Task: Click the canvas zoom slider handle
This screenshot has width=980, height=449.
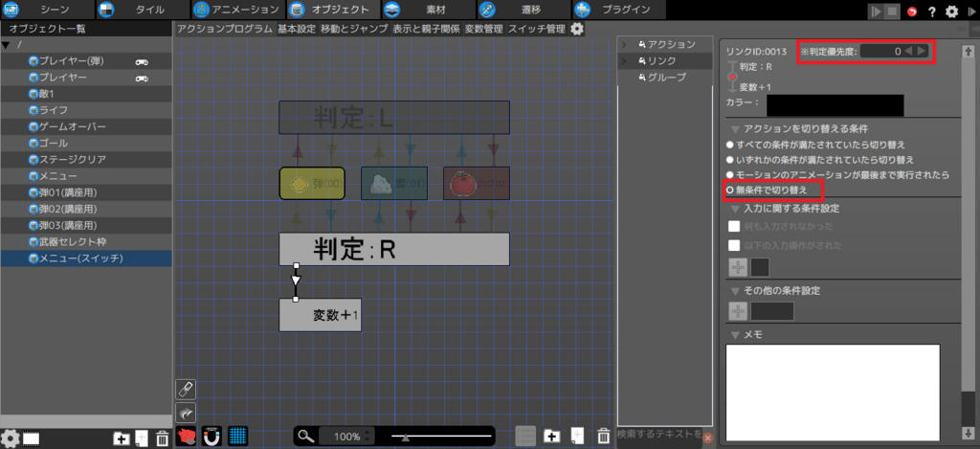Action: click(406, 438)
